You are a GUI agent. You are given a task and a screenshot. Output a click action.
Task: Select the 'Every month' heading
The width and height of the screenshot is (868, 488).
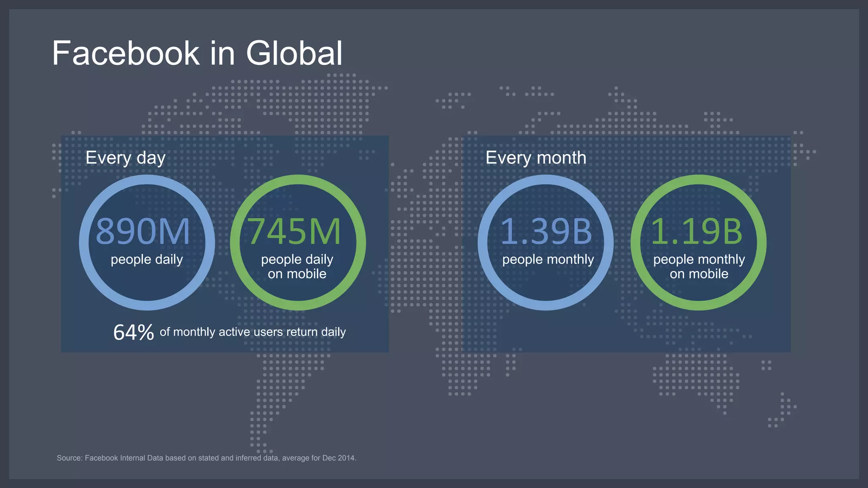tap(536, 158)
